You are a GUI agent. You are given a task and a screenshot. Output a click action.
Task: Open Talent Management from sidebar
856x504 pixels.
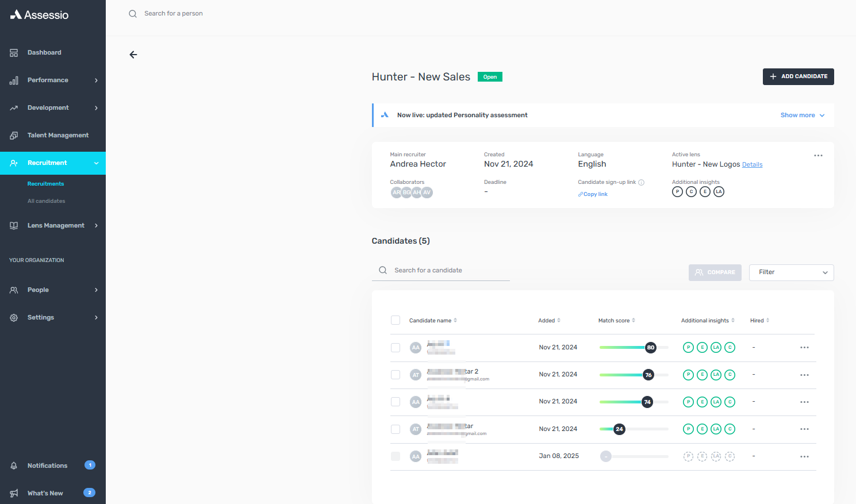pos(57,136)
